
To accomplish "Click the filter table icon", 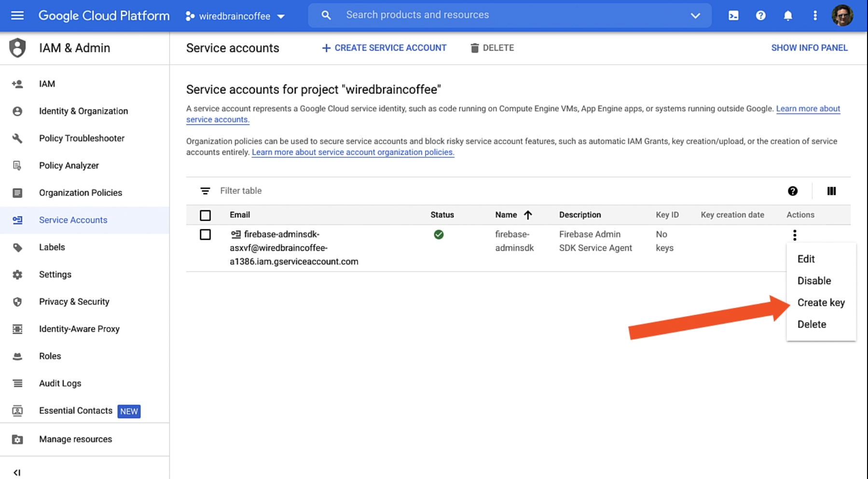I will pos(205,191).
